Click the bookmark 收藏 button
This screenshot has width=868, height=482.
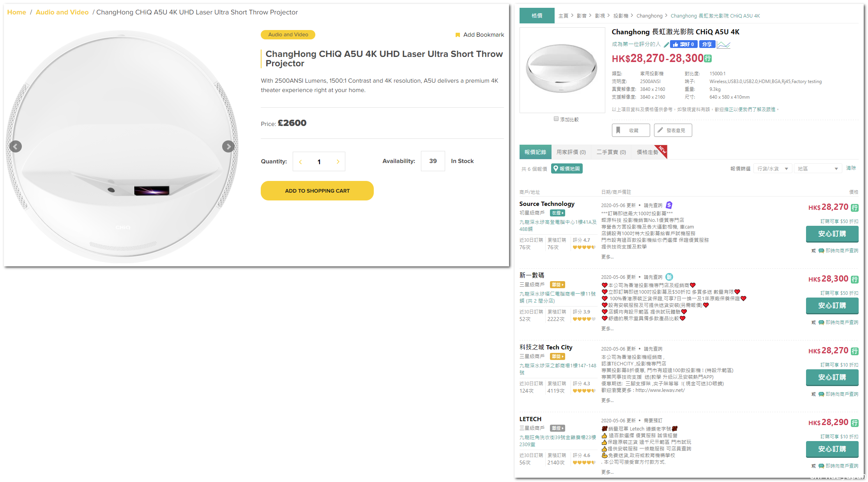(631, 130)
